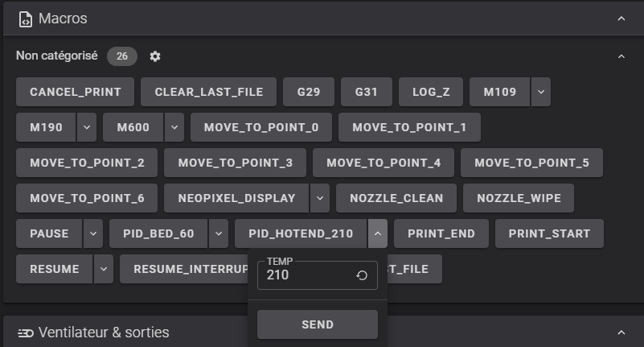This screenshot has height=347, width=644.
Task: Close the PID_HOTEND_210 dropdown
Action: click(377, 233)
